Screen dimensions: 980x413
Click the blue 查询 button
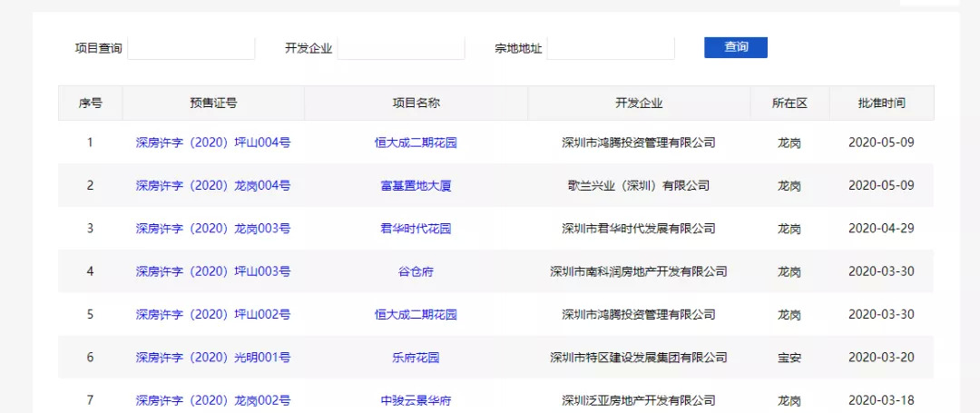coord(736,47)
